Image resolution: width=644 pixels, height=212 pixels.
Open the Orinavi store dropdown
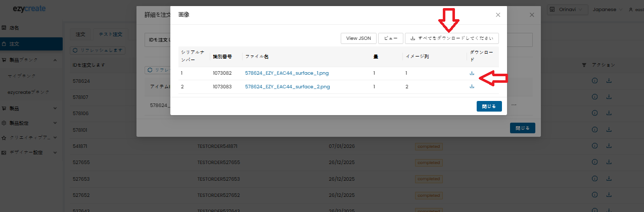pos(568,10)
